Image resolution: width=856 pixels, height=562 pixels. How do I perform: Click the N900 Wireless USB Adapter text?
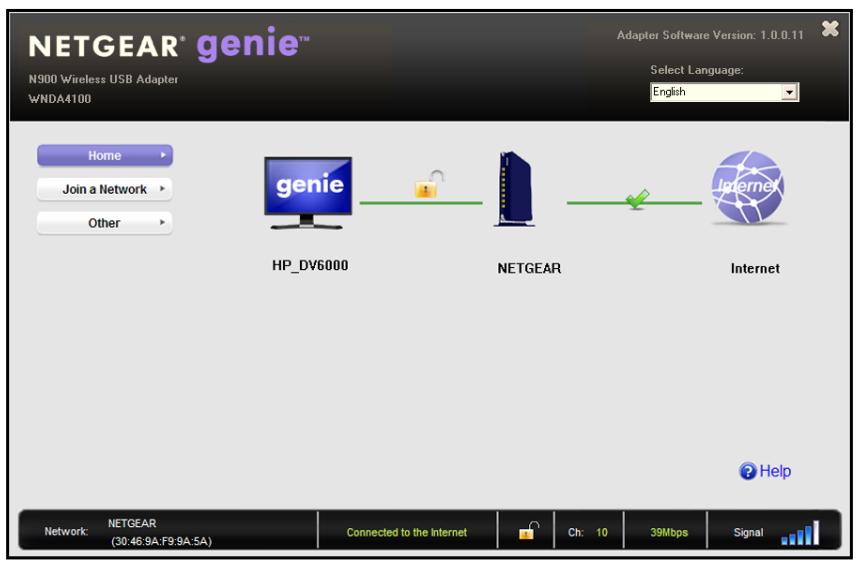pyautogui.click(x=103, y=79)
